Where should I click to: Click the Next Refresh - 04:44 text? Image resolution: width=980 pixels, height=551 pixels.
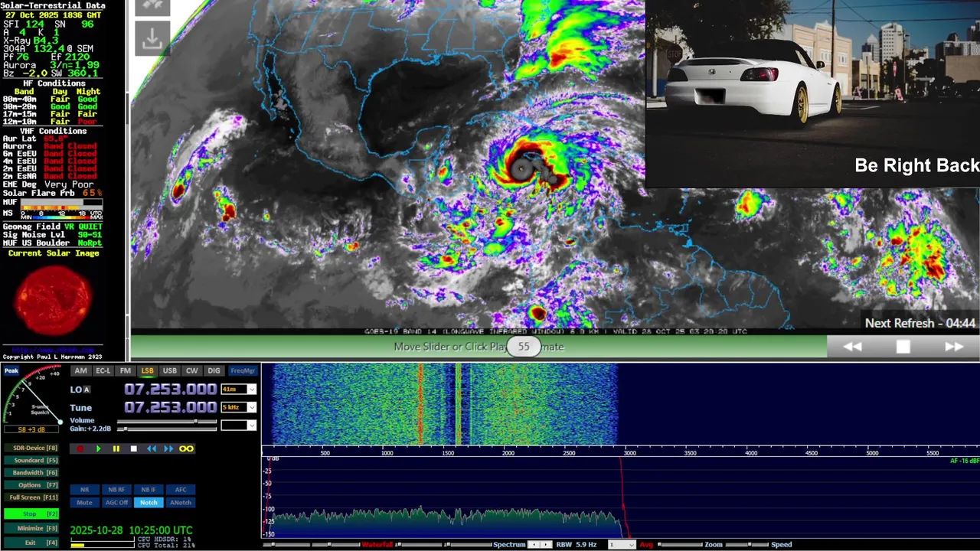(x=920, y=323)
